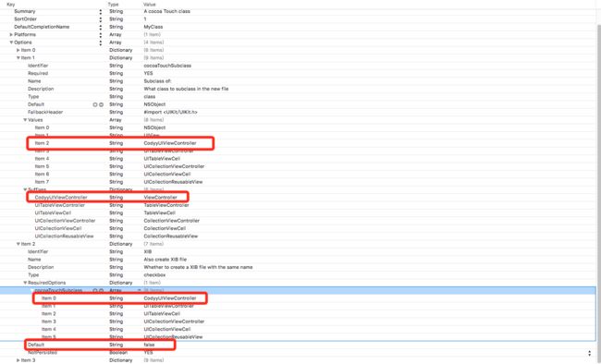
Task: Collapse the RequiredOptions dictionary
Action: tap(25, 283)
